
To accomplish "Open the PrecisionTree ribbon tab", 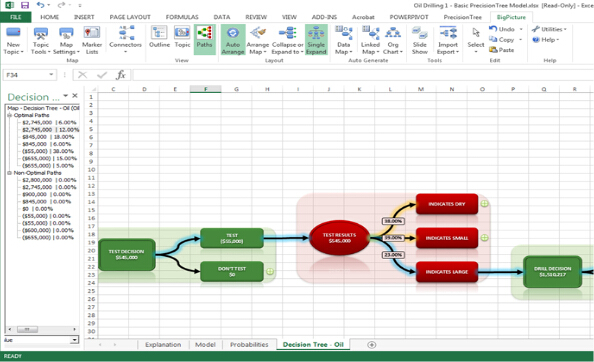I will (x=462, y=17).
